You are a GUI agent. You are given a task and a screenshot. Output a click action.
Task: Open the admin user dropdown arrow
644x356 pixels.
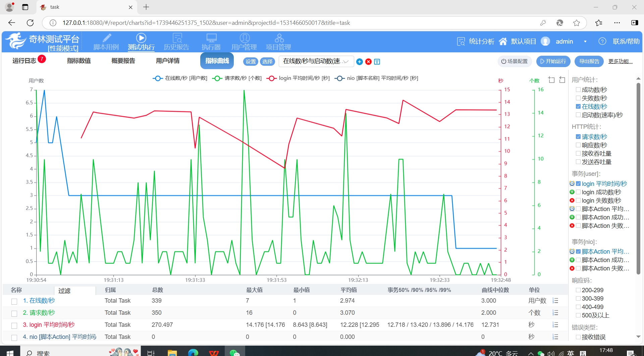click(x=585, y=42)
